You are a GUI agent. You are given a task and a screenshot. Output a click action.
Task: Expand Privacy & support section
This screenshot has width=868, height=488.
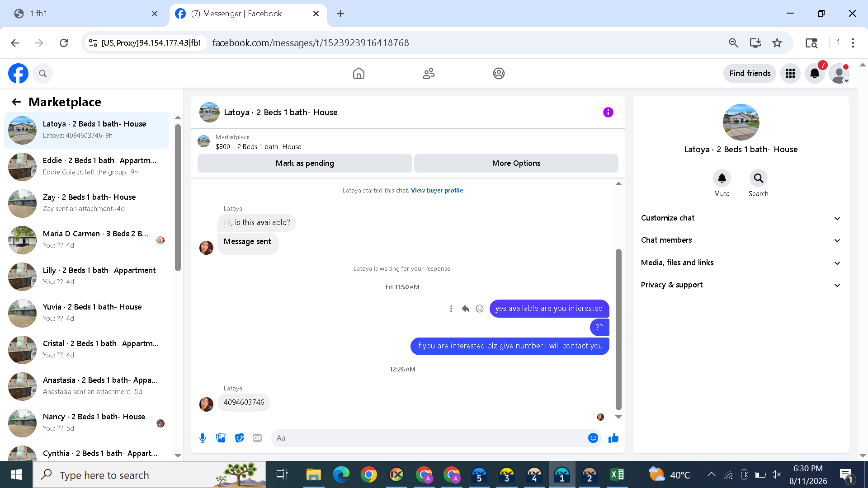741,285
